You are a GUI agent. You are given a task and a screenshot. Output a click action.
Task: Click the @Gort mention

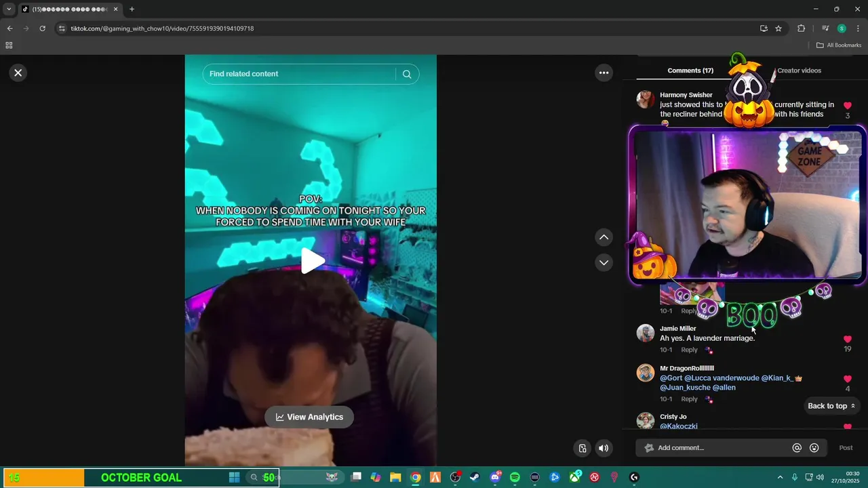click(x=671, y=378)
